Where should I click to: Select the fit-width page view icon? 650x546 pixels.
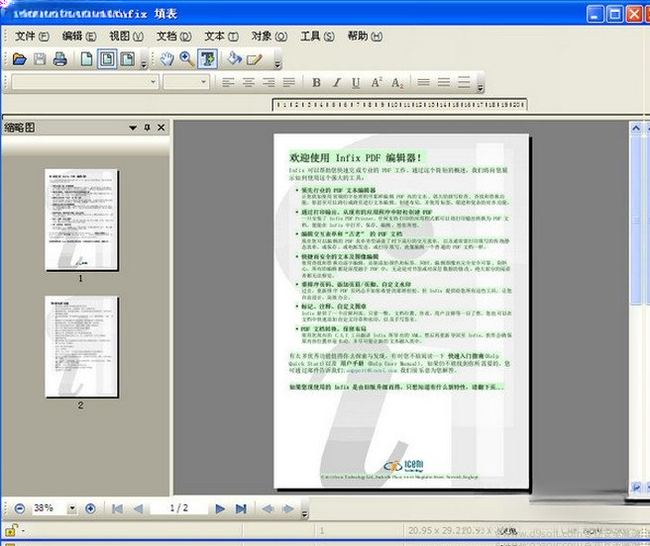click(x=128, y=59)
